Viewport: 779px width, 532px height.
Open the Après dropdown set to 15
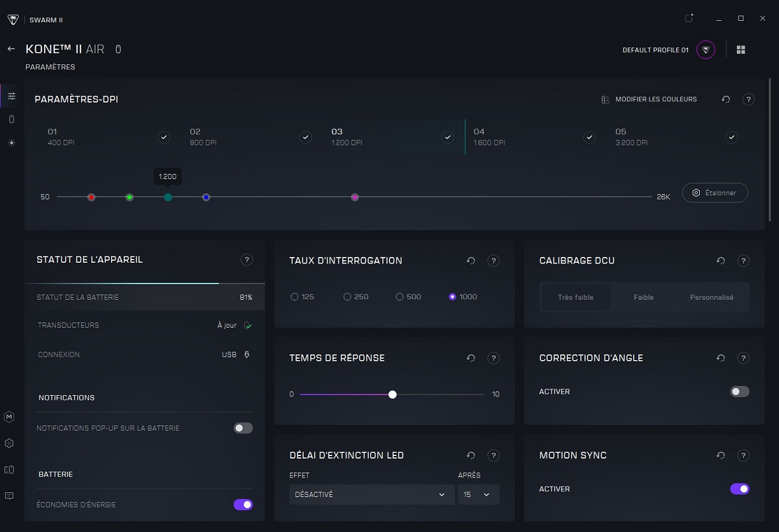[478, 494]
